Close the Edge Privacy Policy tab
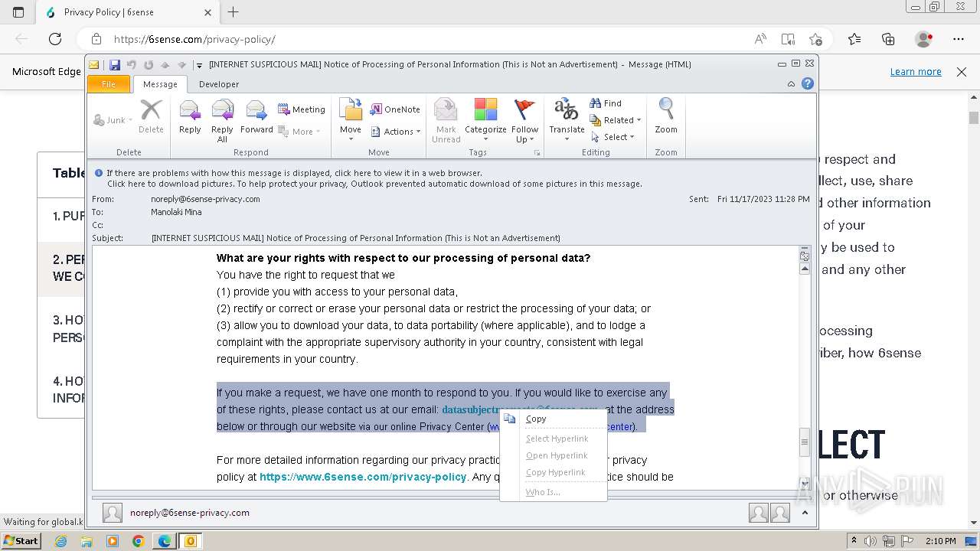The height and width of the screenshot is (551, 980). 208,12
